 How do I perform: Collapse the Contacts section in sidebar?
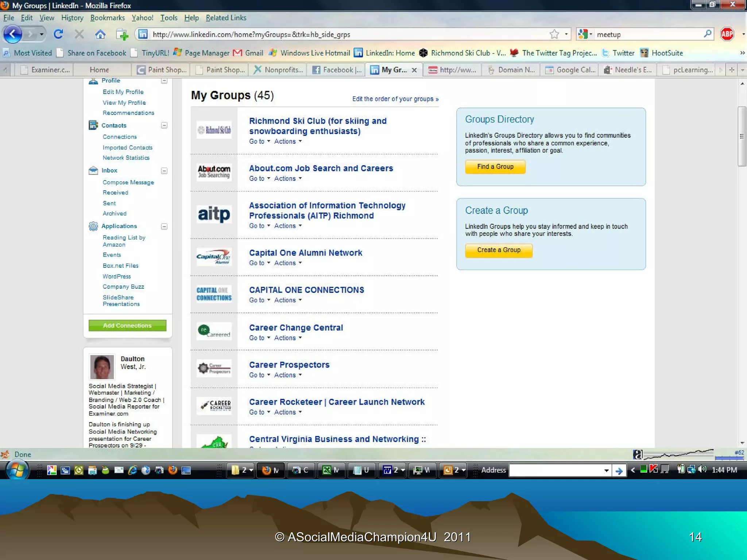point(164,125)
